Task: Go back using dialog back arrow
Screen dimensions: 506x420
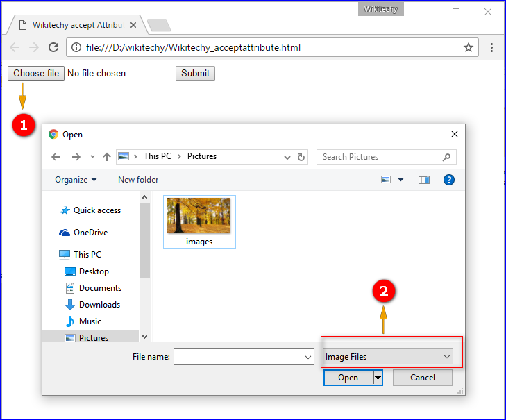Action: [56, 157]
